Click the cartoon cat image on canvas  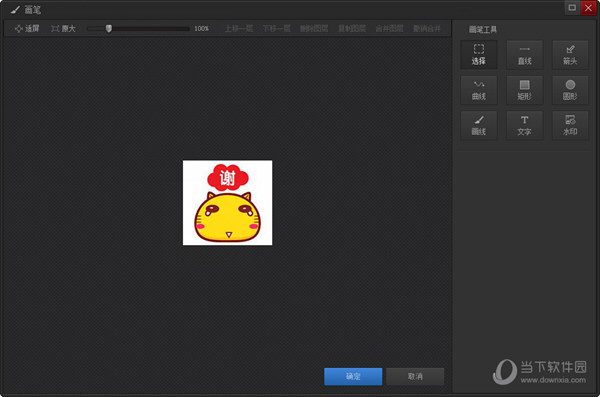[x=228, y=203]
